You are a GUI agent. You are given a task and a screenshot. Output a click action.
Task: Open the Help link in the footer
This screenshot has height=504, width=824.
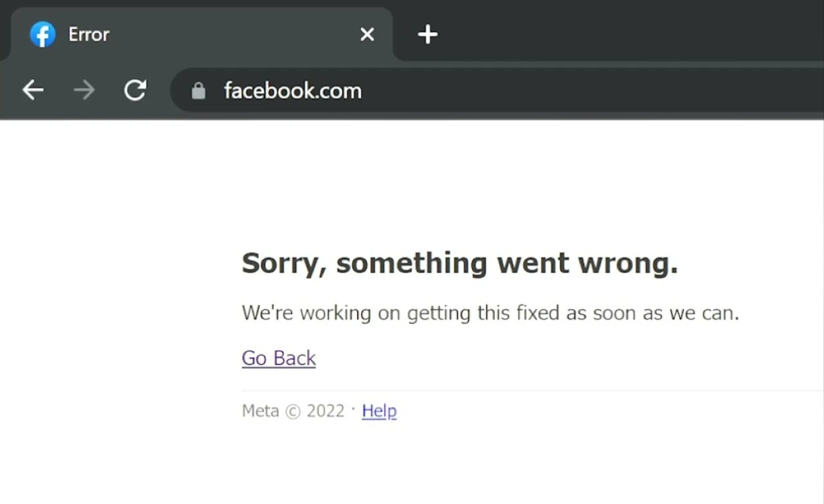point(379,411)
